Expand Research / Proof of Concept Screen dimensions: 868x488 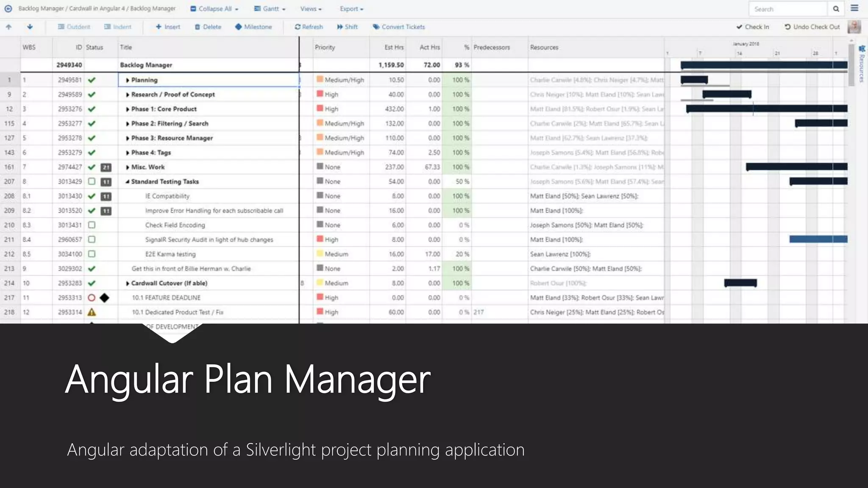pyautogui.click(x=127, y=94)
